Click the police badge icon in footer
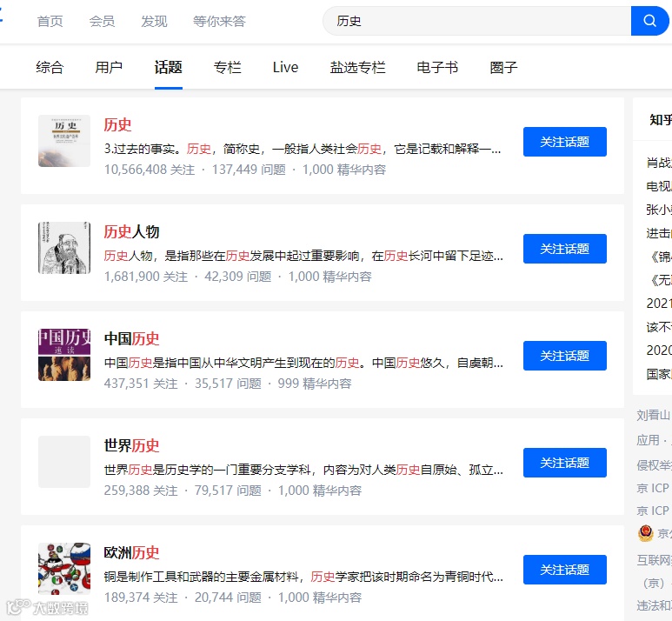 point(645,533)
